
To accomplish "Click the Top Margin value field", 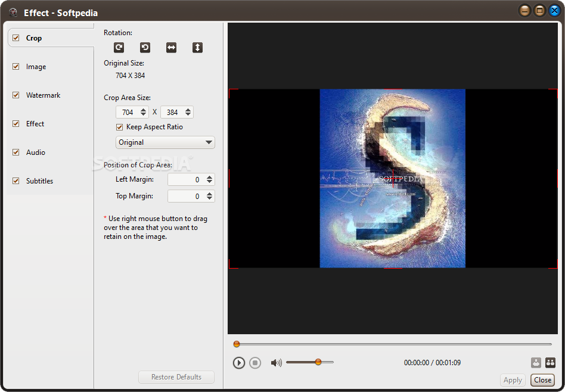I will click(x=187, y=196).
